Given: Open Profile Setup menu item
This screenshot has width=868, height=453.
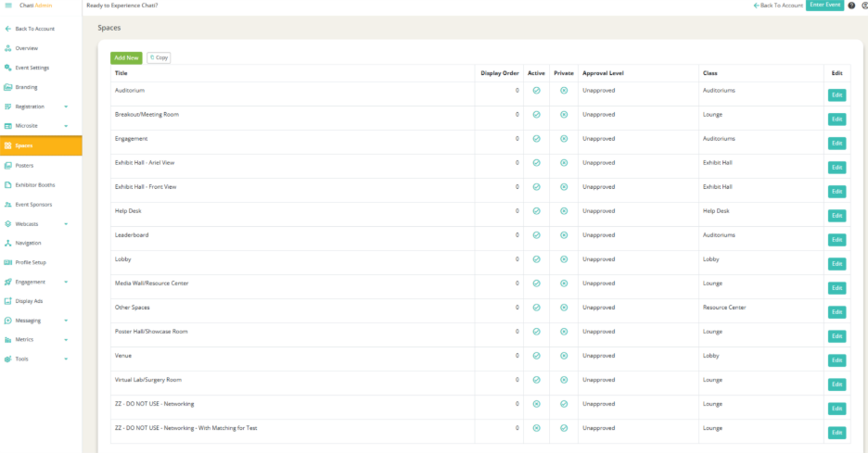Looking at the screenshot, I should (31, 262).
